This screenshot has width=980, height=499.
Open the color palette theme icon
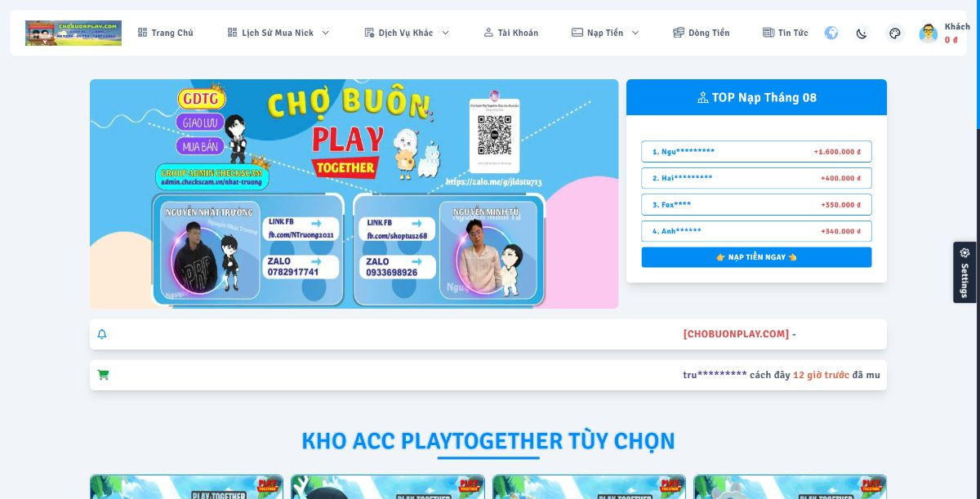pyautogui.click(x=894, y=33)
